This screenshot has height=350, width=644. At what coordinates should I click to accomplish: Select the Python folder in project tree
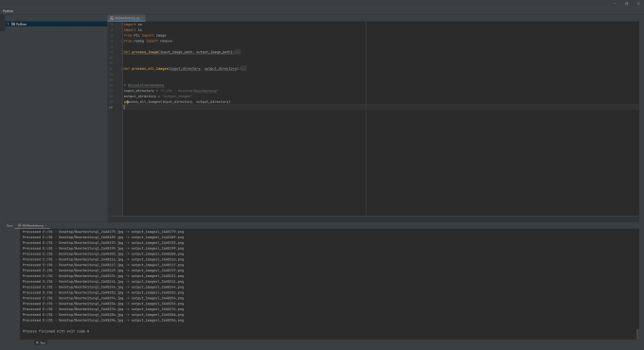pos(56,25)
